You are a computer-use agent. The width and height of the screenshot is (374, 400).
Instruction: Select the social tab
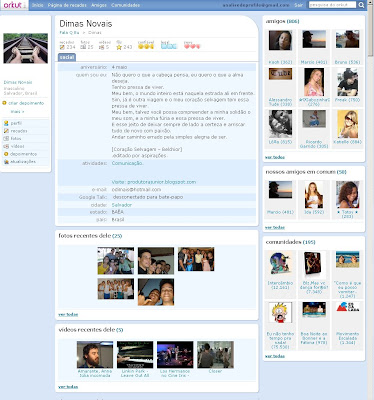[x=67, y=57]
